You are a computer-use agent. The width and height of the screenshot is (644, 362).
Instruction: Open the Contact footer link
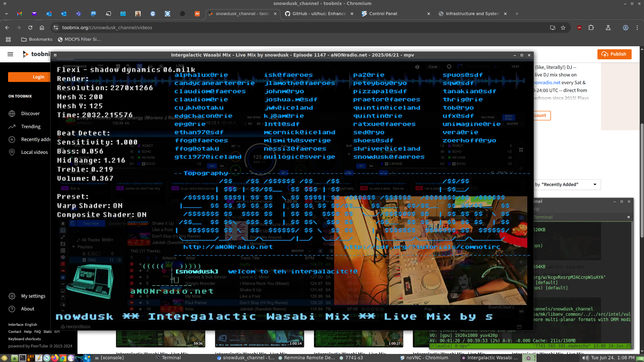[x=15, y=331]
